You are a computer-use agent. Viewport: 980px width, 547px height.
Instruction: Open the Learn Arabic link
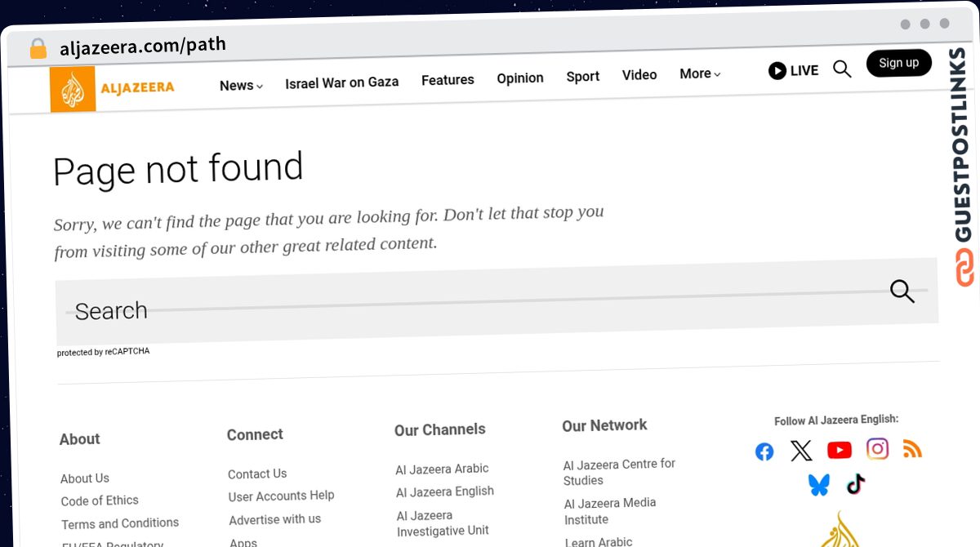599,541
